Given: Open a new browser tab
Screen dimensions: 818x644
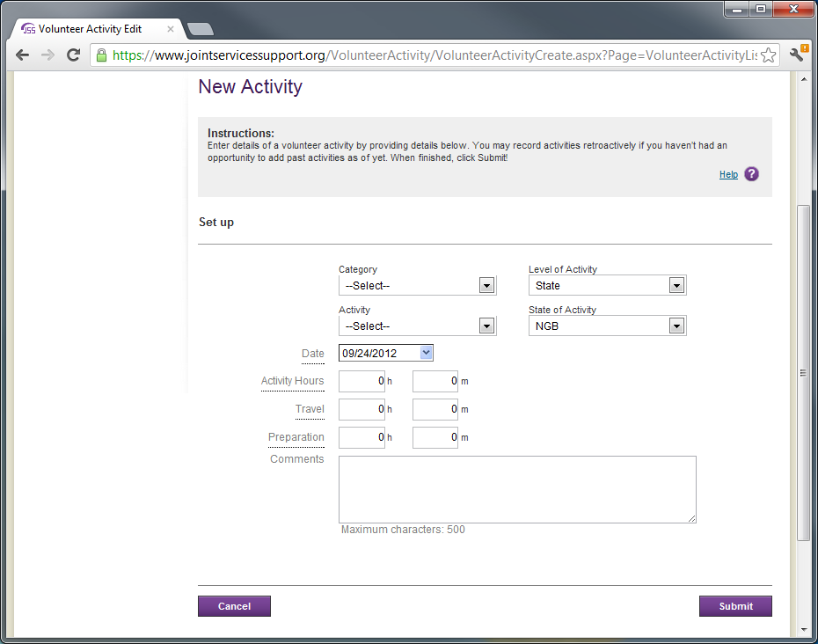Looking at the screenshot, I should (201, 29).
